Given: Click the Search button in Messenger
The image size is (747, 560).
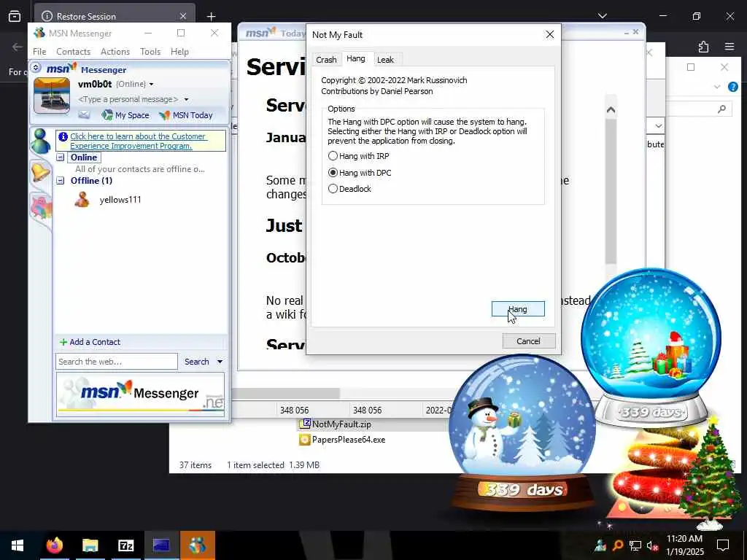Looking at the screenshot, I should (x=197, y=362).
